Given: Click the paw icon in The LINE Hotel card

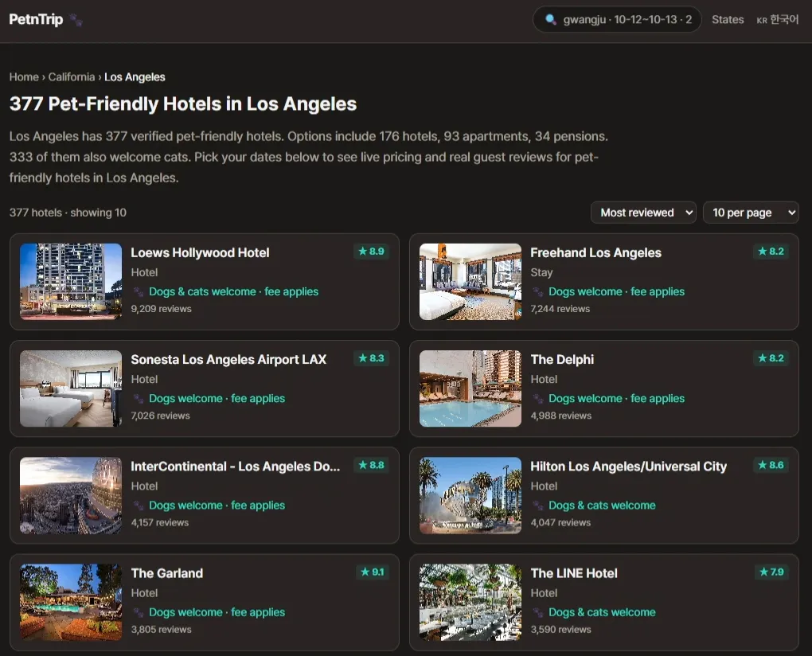Looking at the screenshot, I should (x=538, y=612).
